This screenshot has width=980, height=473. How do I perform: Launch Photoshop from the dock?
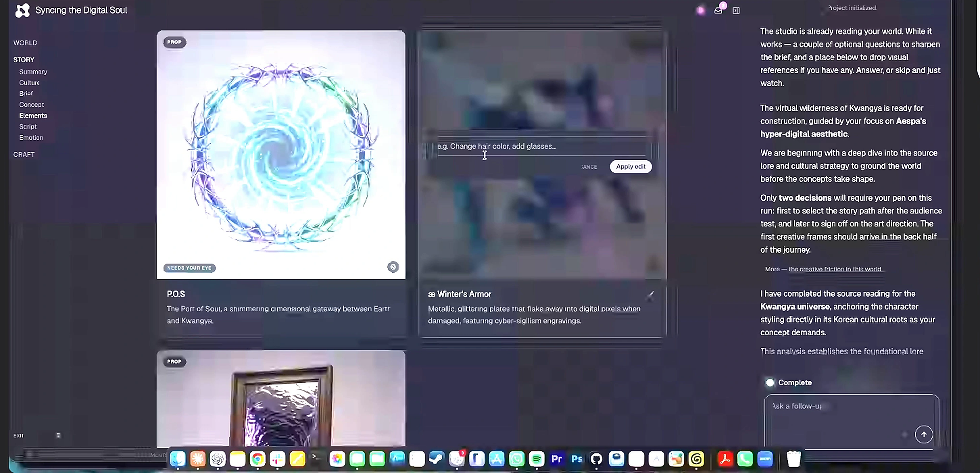point(577,459)
